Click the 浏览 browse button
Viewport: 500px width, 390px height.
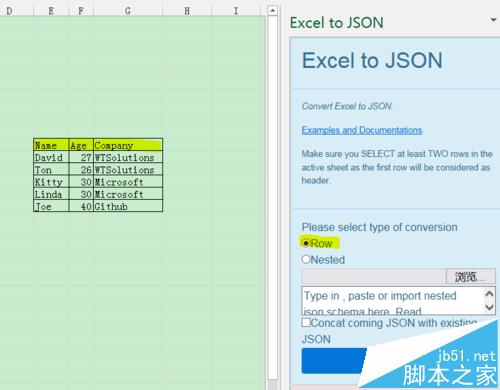pyautogui.click(x=471, y=276)
